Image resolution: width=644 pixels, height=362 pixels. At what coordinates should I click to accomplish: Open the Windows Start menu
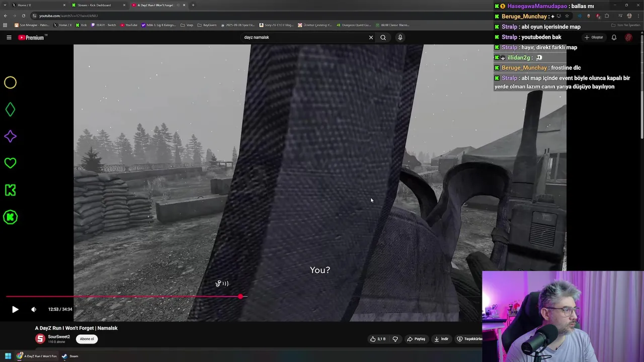click(x=8, y=356)
